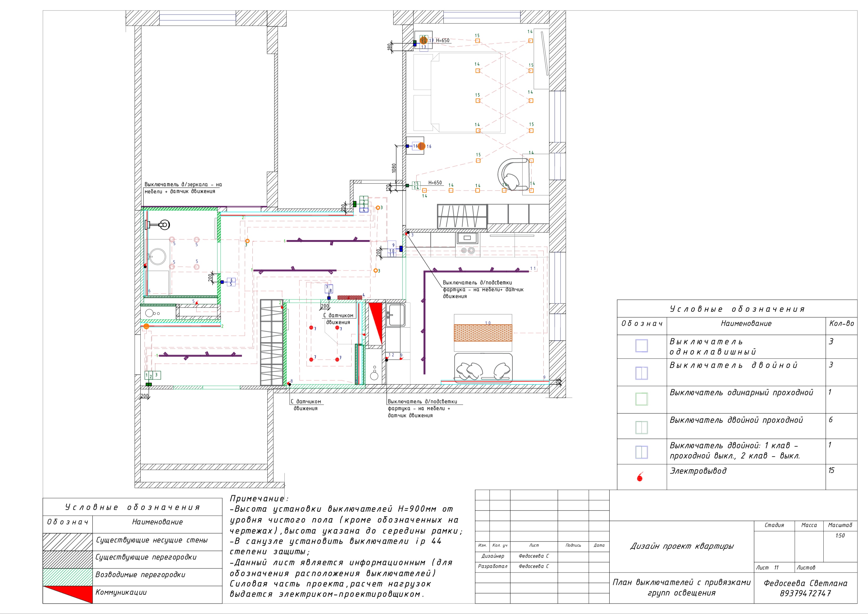Image resolution: width=868 pixels, height=614 pixels.
Task: Click quantity '15' in the Электровывод row
Action: click(831, 470)
